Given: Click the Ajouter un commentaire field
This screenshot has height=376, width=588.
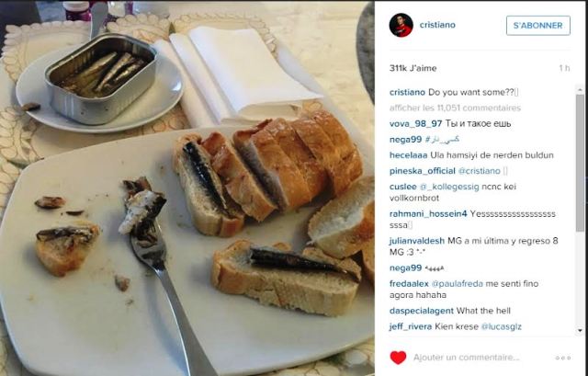Looking at the screenshot, I should 467,358.
